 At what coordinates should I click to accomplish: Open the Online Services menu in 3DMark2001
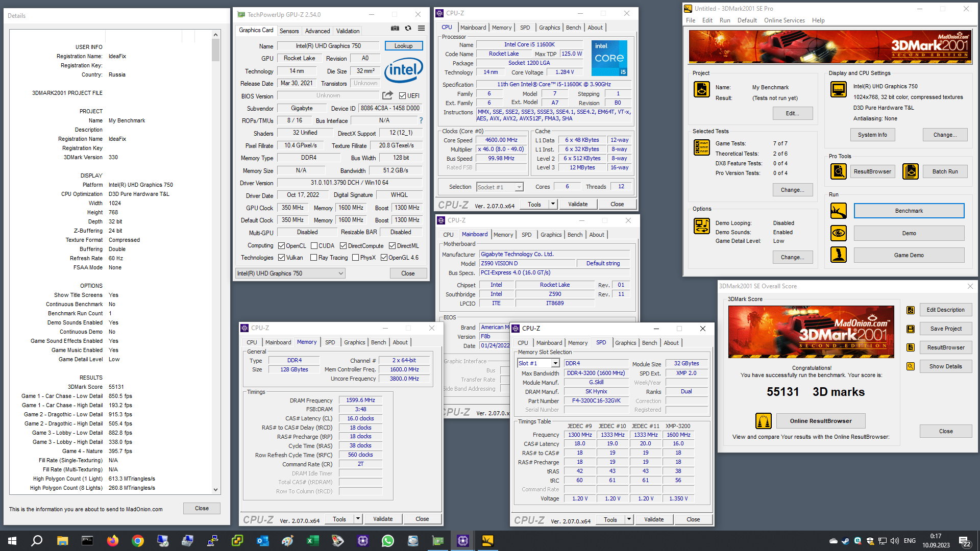(784, 20)
